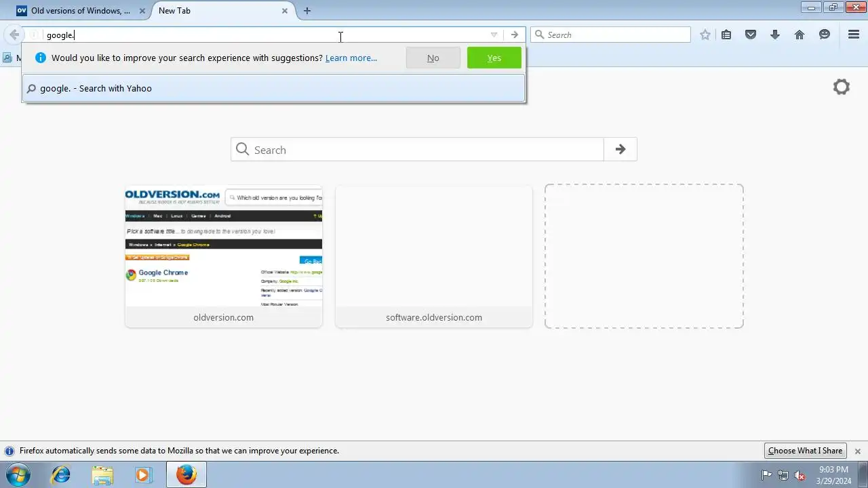Screen dimensions: 868x488
Task: Click Choose What I Share button
Action: point(806,451)
